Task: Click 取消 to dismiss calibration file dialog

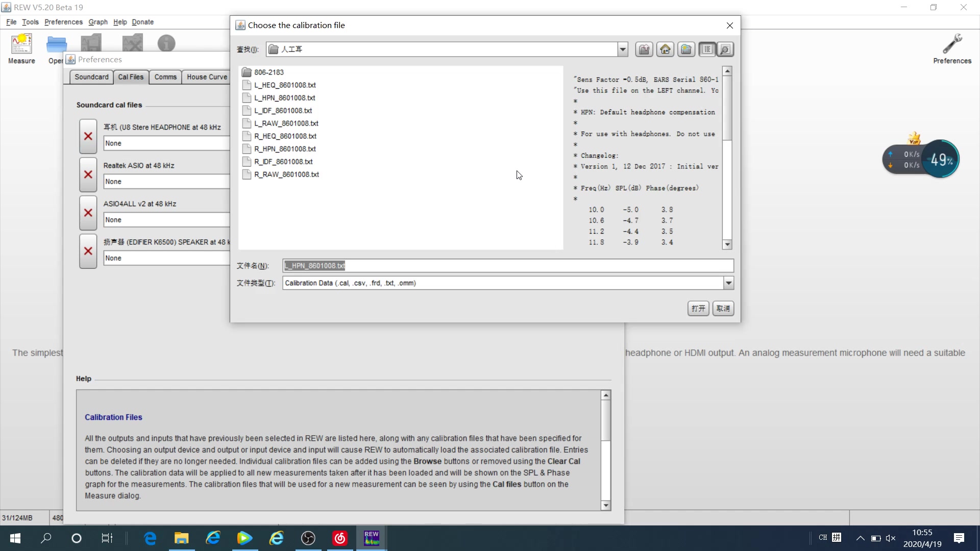Action: pyautogui.click(x=724, y=308)
